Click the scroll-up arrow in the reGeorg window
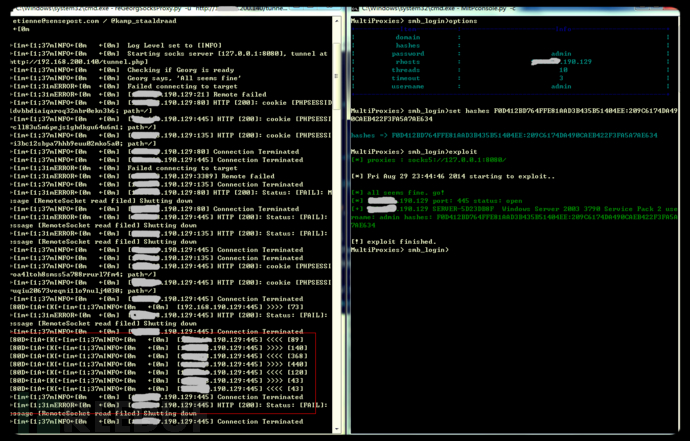 [x=337, y=21]
